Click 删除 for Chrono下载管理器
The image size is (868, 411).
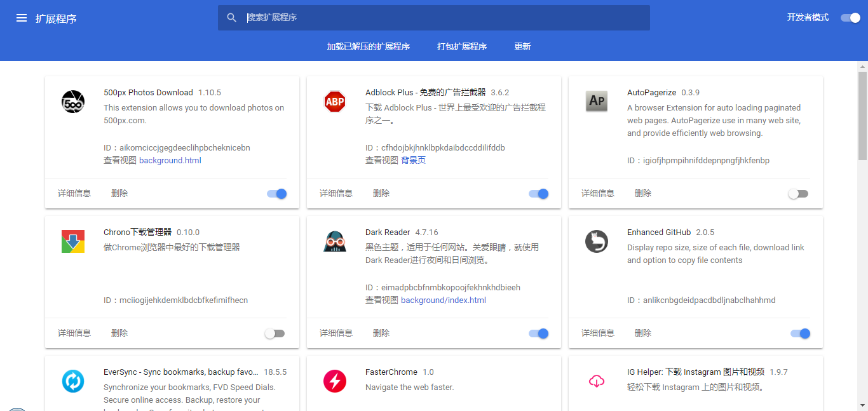click(x=119, y=333)
